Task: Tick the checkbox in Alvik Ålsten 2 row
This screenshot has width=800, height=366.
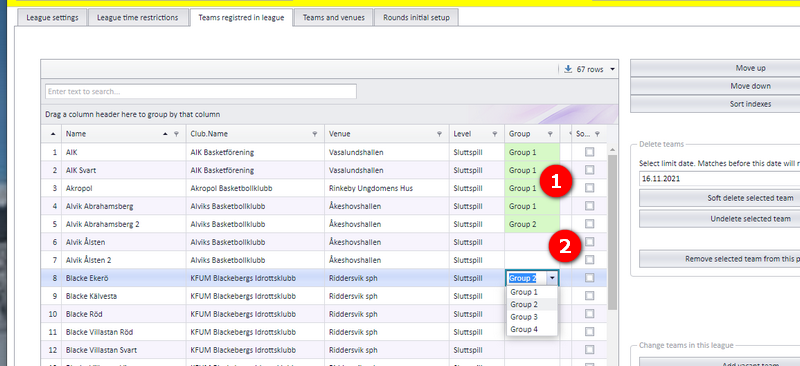Action: pyautogui.click(x=589, y=260)
